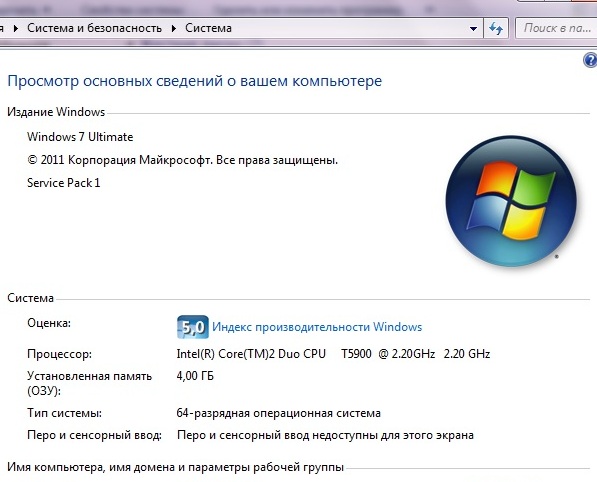Image resolution: width=597 pixels, height=482 pixels.
Task: Select 64-разрядная операционная система text
Action: coord(278,413)
